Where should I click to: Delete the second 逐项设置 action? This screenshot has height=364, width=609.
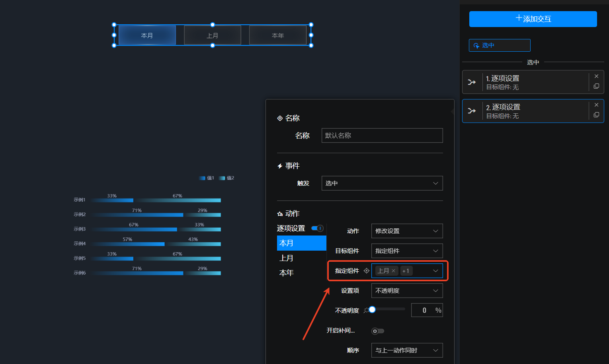tap(596, 105)
